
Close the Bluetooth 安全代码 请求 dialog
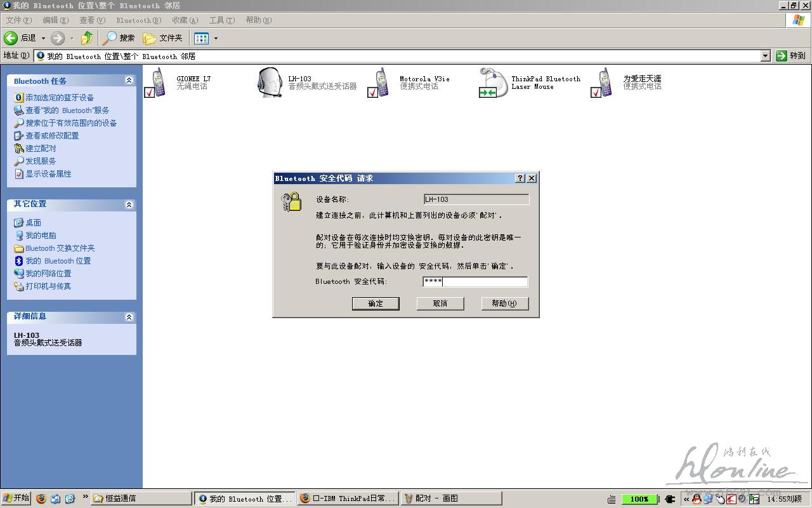tap(532, 178)
